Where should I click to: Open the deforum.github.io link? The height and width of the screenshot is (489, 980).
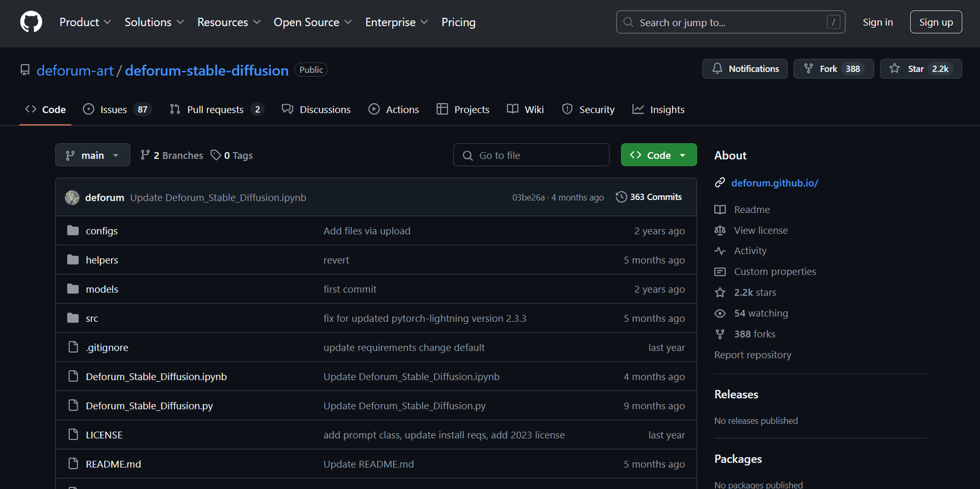pyautogui.click(x=774, y=183)
